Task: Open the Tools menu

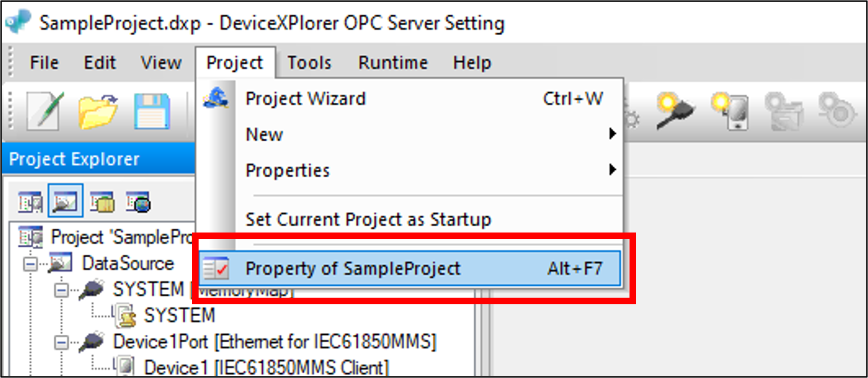Action: (309, 62)
